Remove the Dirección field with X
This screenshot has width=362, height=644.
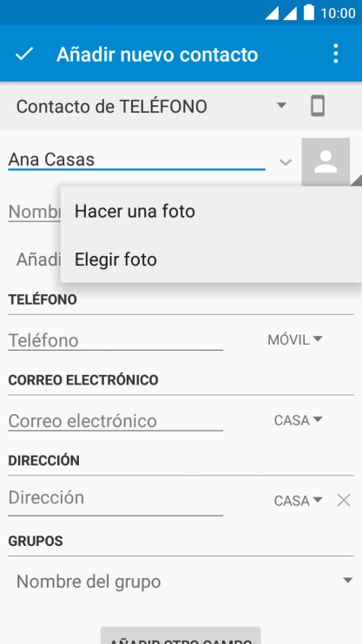pos(344,500)
